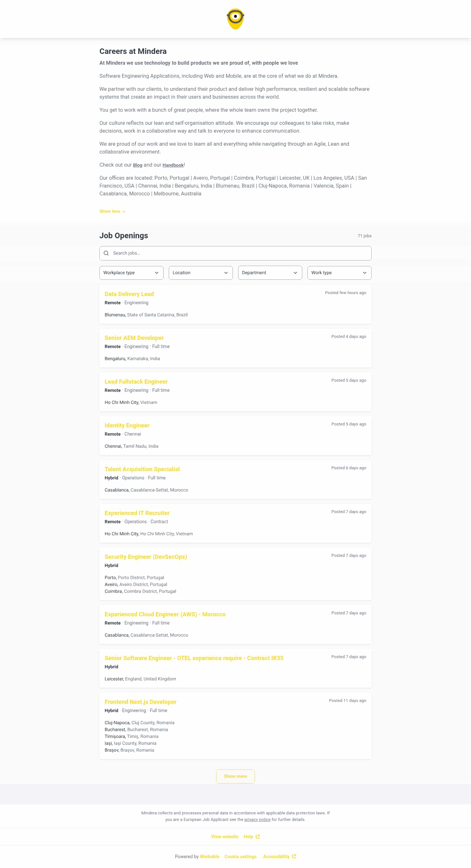The image size is (471, 868).
Task: Click the chevron on the Work type filter
Action: coord(364,273)
